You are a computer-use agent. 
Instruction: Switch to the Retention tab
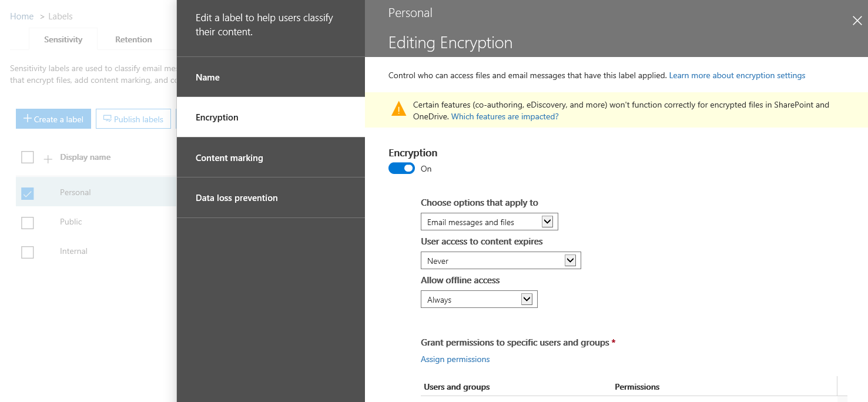(133, 39)
